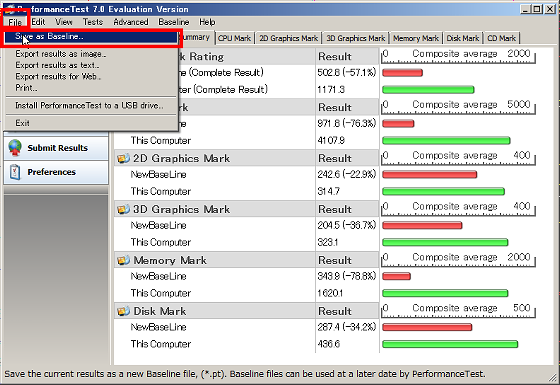Click the result value 1171.3
Screen dimensions: 560x385
331,90
